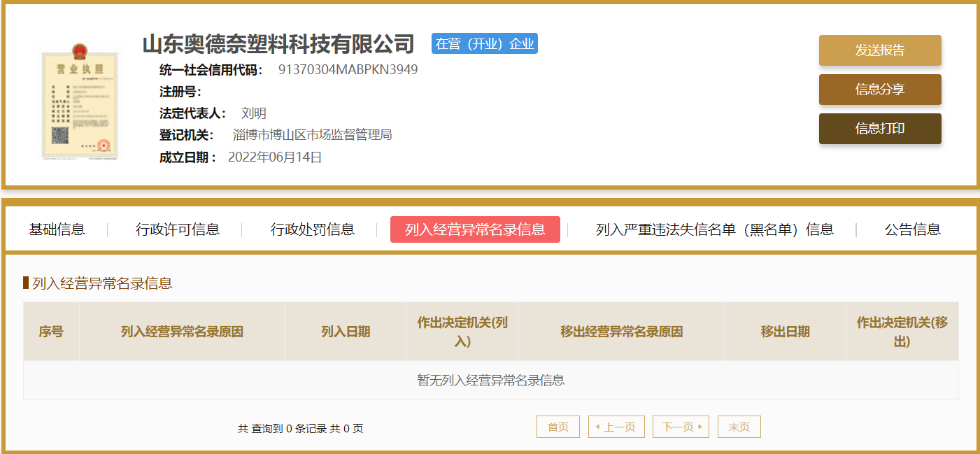Viewport: 980px width, 454px height.
Task: Click establishment date 2022年06月14日
Action: point(275,157)
